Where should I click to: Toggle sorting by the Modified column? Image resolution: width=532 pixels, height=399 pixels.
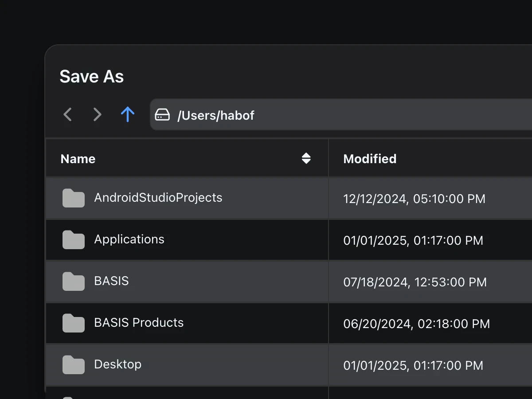point(370,159)
